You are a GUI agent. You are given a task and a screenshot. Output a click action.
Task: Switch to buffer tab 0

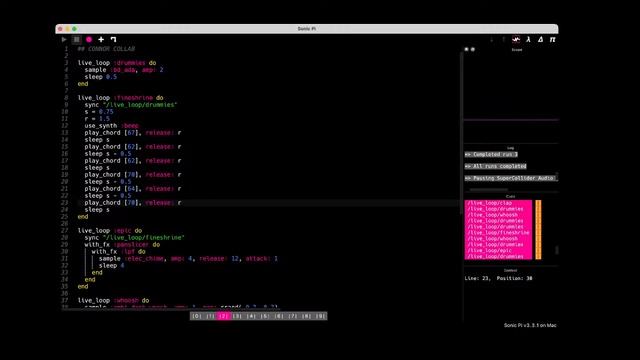(x=196, y=316)
